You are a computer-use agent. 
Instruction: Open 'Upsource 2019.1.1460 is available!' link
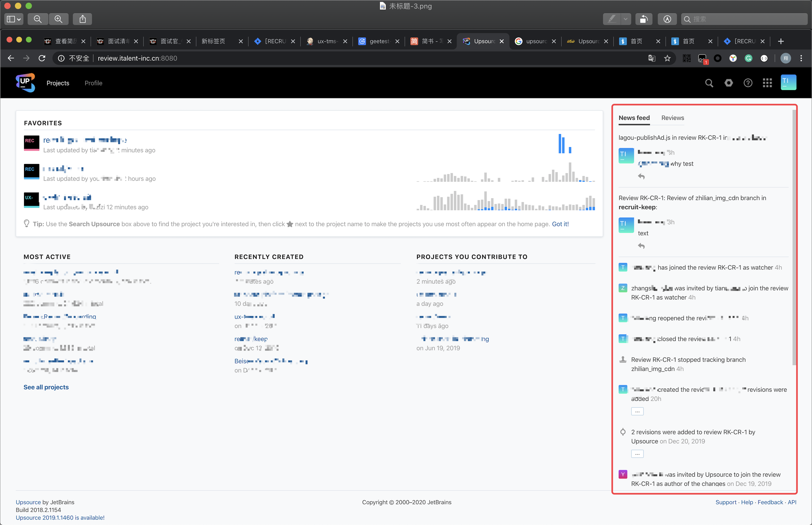[x=60, y=518]
